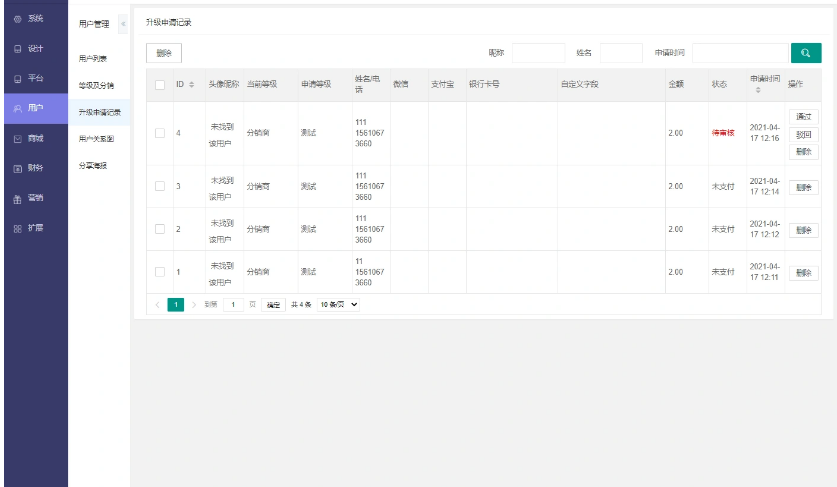This screenshot has width=837, height=487.
Task: Collapse the 用户管理 submenu panel
Action: coord(123,22)
